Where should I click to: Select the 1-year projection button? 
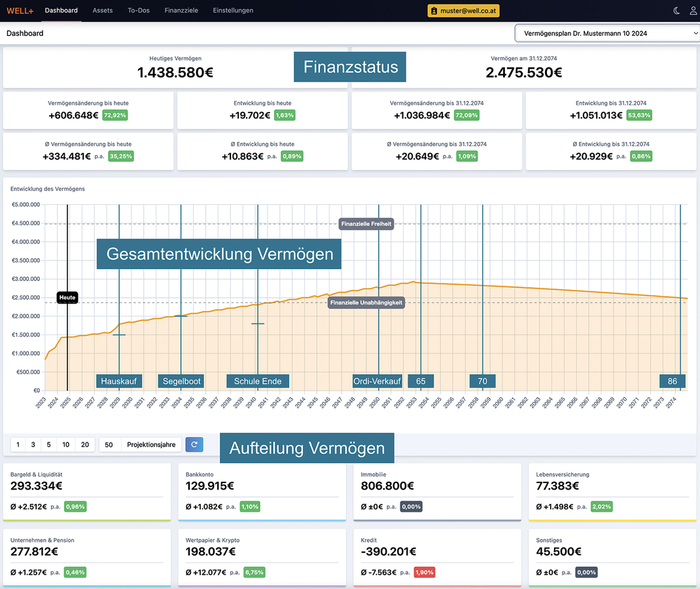pos(18,444)
